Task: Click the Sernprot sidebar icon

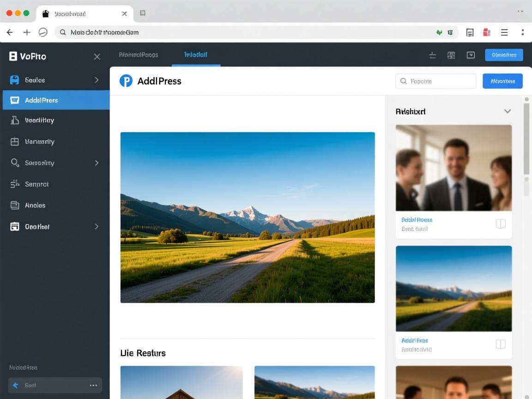Action: pyautogui.click(x=15, y=184)
